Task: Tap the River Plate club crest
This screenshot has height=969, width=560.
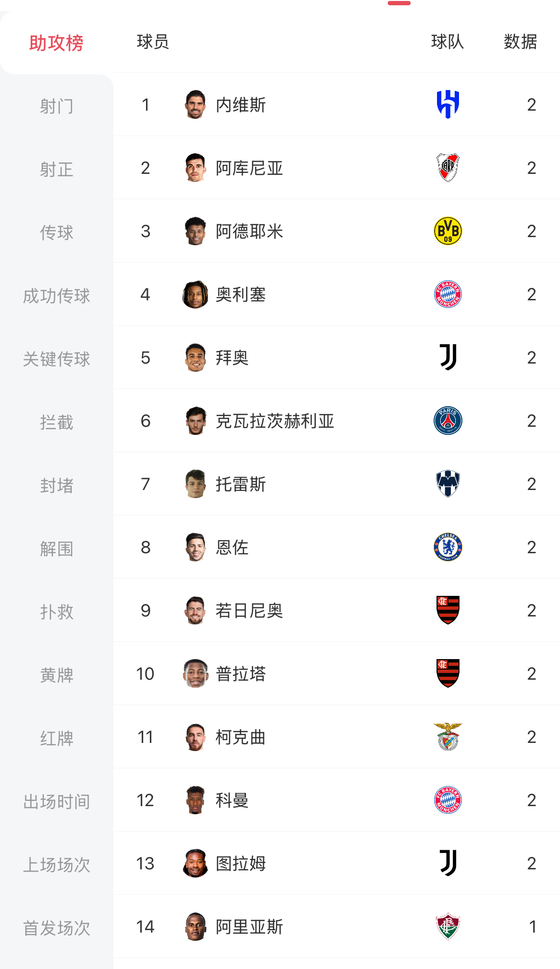Action: [448, 168]
